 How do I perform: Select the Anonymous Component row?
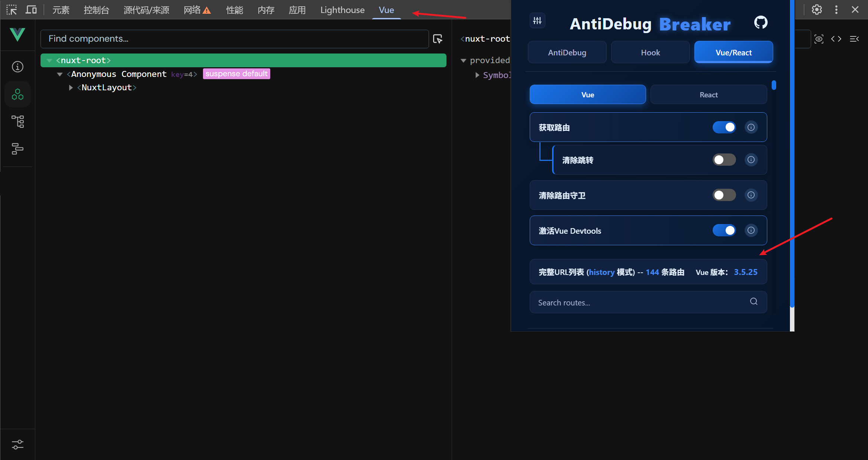[243, 74]
